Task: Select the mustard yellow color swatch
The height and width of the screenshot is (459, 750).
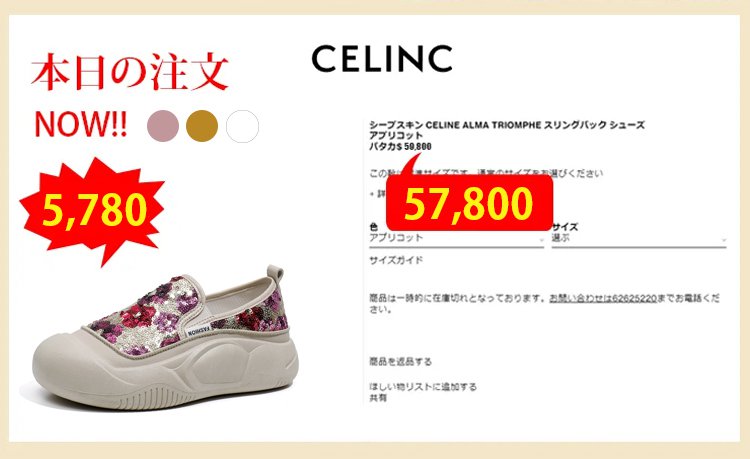Action: pos(202,126)
